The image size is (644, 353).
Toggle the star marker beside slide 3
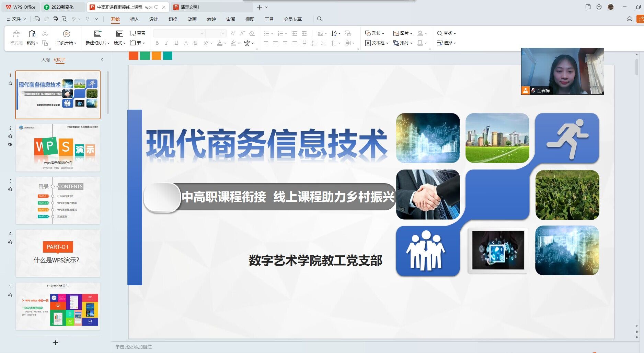pyautogui.click(x=10, y=189)
